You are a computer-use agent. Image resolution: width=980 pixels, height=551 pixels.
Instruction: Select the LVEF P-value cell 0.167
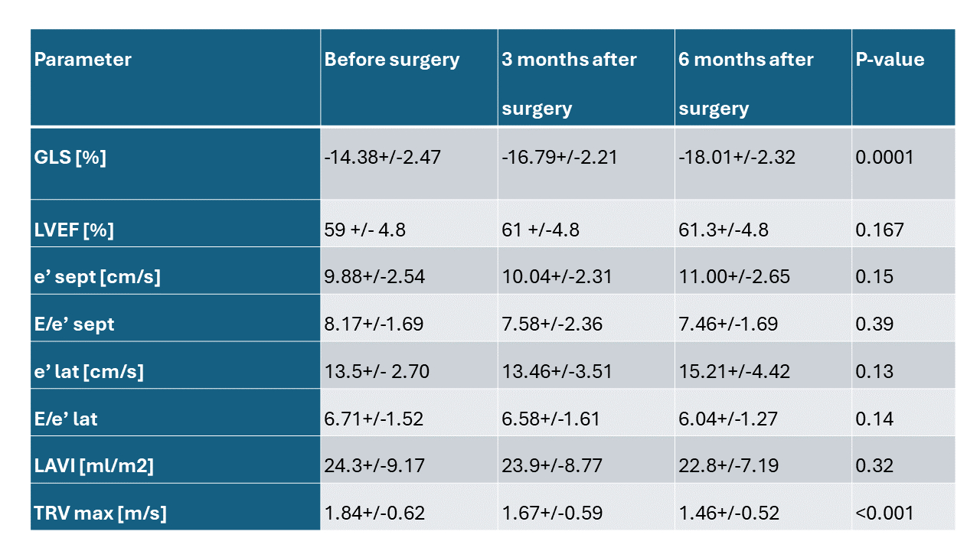coord(880,230)
